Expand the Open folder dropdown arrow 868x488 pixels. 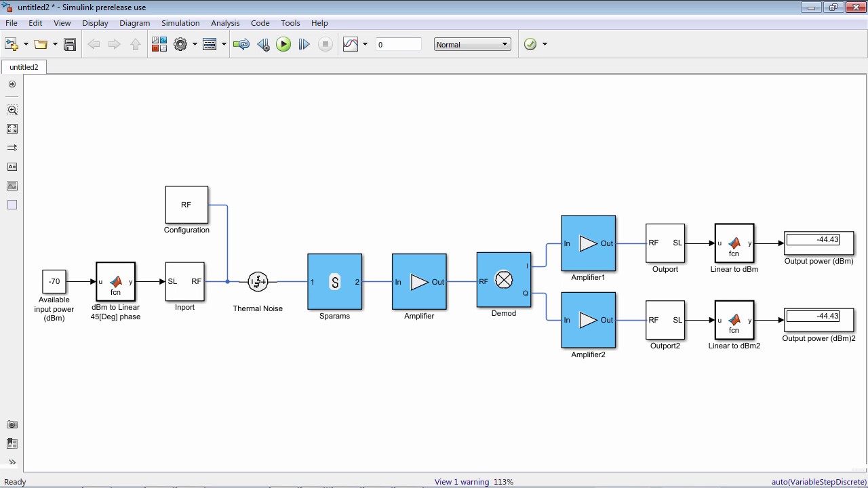[x=55, y=44]
